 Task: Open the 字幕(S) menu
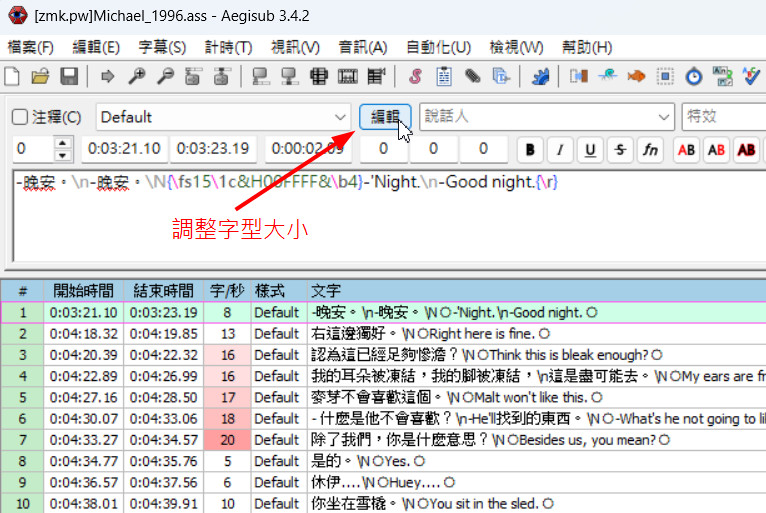161,47
